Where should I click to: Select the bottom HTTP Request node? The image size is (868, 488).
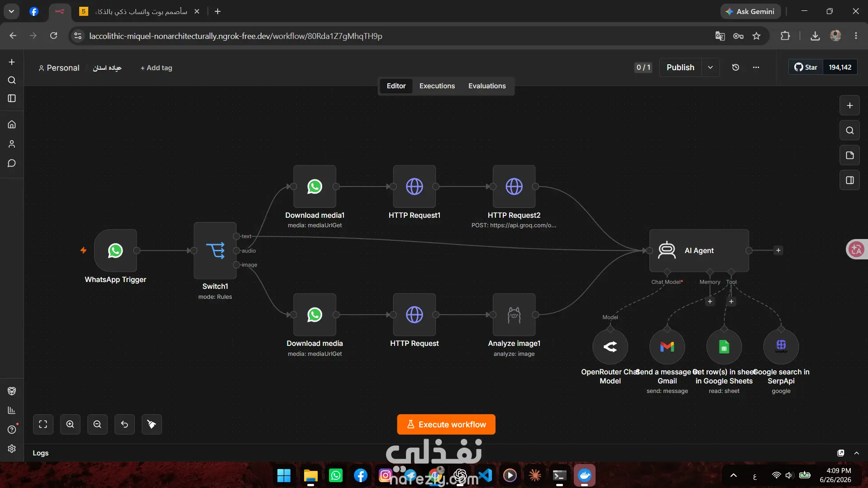[414, 315]
